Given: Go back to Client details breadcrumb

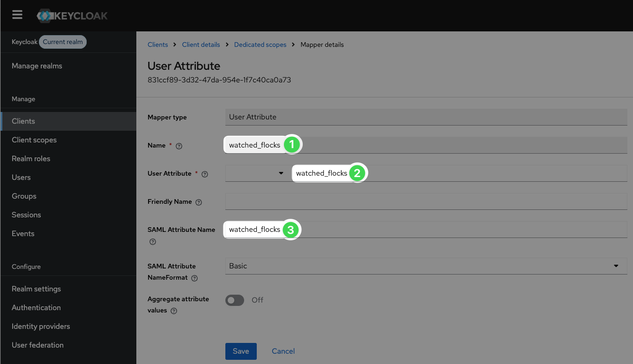Looking at the screenshot, I should point(201,45).
